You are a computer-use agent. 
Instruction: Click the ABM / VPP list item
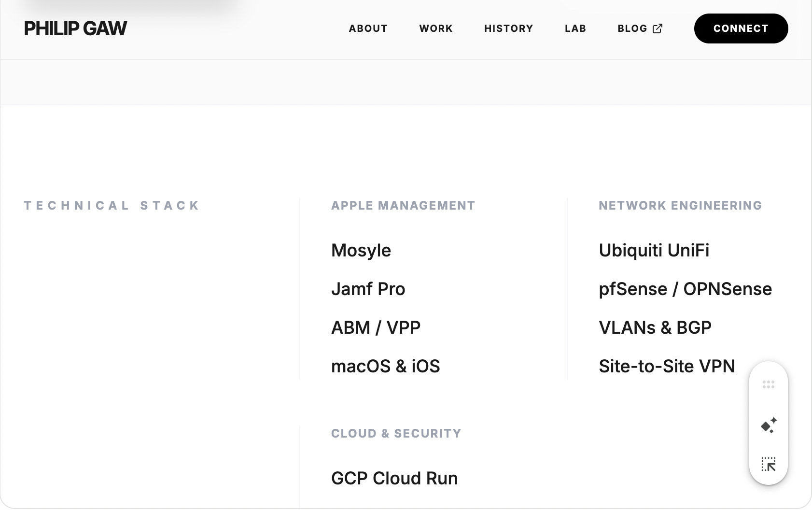click(x=376, y=327)
